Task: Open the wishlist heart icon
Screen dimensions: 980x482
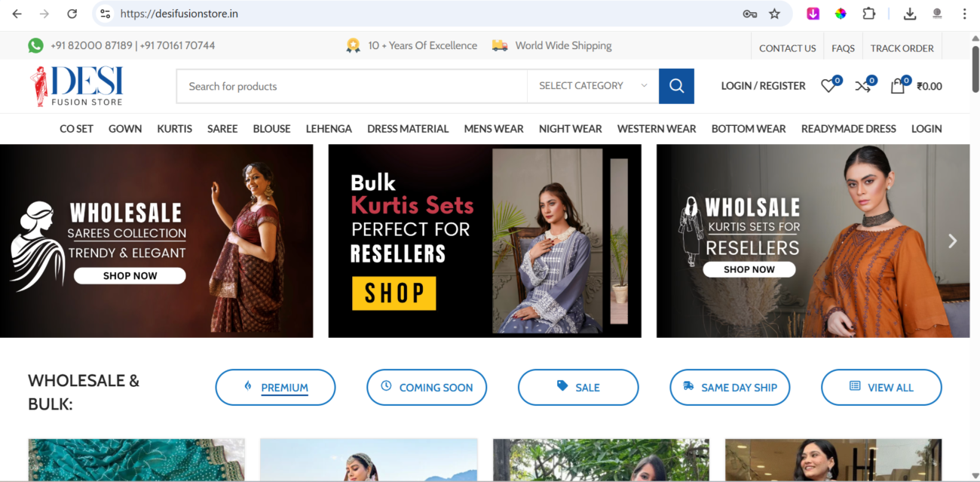Action: tap(828, 86)
